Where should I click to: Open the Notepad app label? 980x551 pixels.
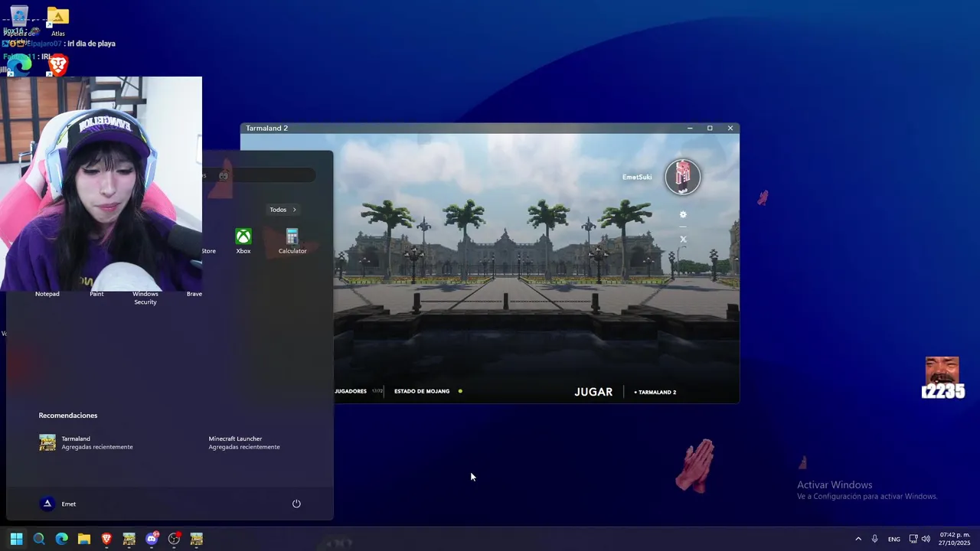coord(47,294)
